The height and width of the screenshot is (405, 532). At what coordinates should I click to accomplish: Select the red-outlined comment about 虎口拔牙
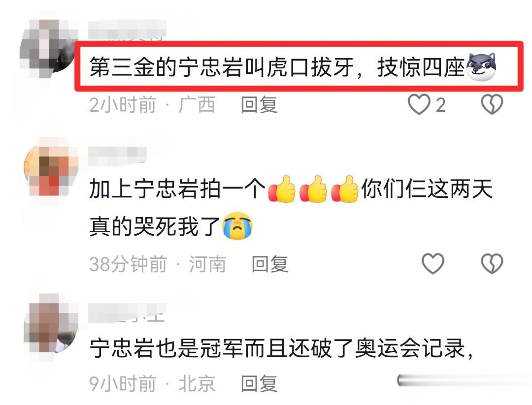point(299,66)
